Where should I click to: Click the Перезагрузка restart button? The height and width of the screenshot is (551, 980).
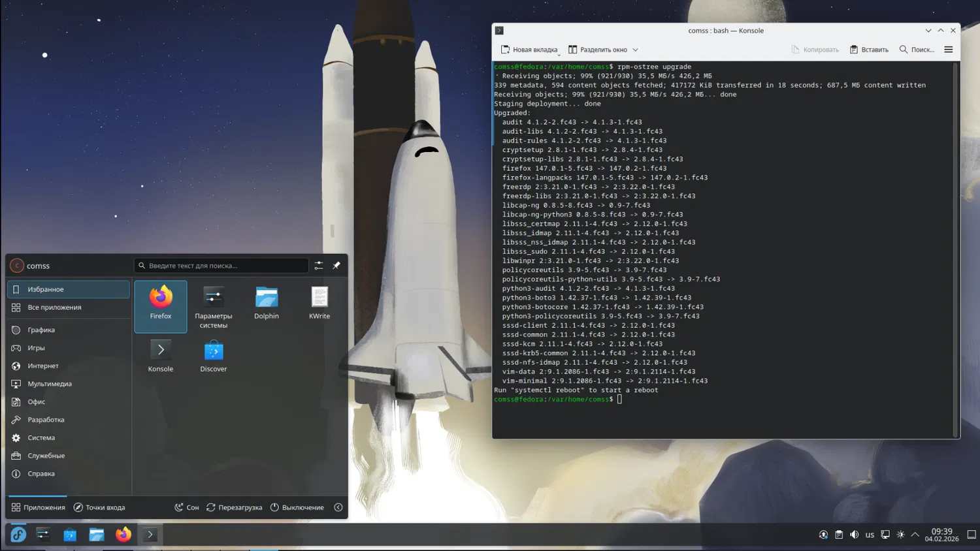[x=235, y=507]
